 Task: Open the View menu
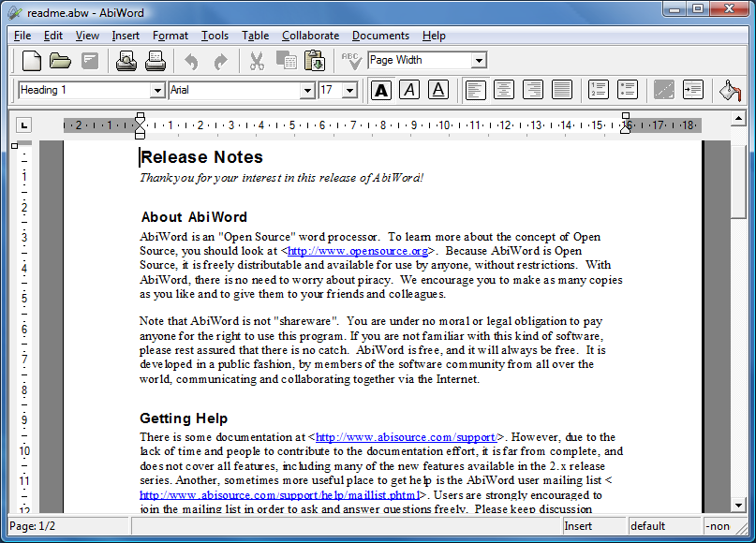87,36
